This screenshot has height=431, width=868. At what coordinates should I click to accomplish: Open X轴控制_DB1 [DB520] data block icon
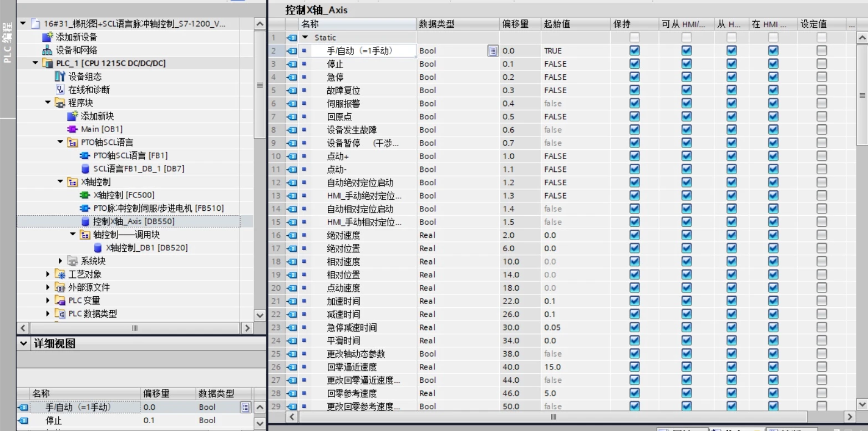pos(98,248)
